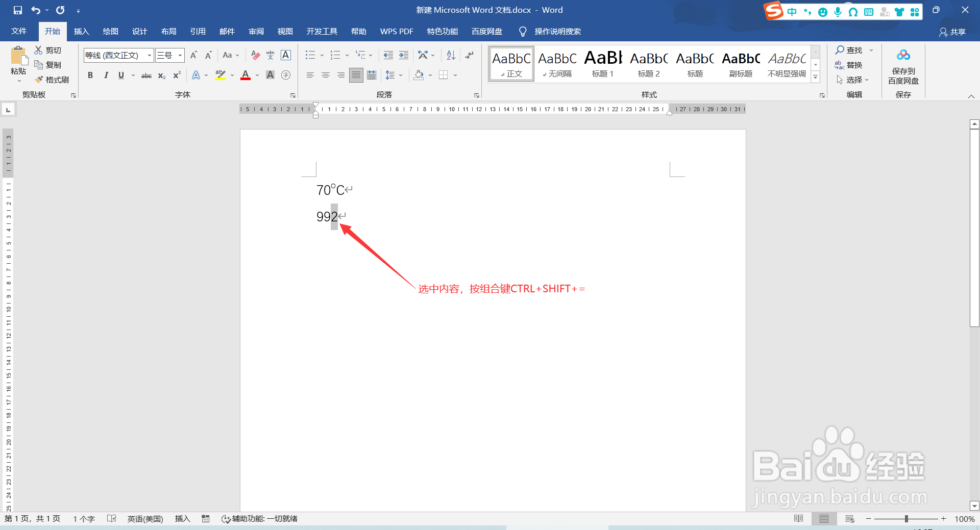This screenshot has width=980, height=530.
Task: Undo the last action
Action: click(x=36, y=10)
